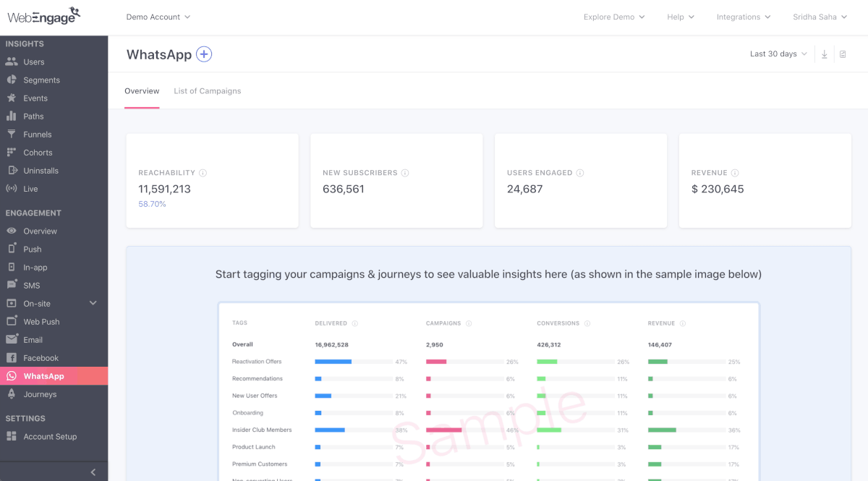
Task: Switch to List of Campaigns tab
Action: (208, 91)
